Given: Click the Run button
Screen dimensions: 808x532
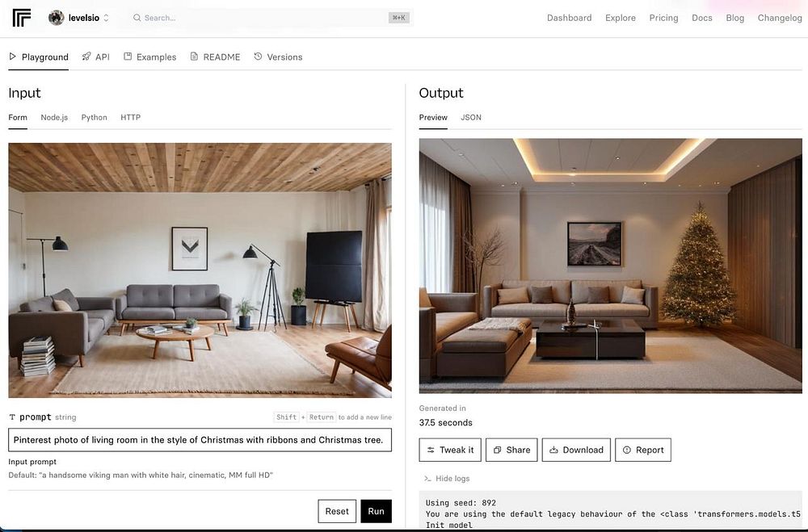Looking at the screenshot, I should pos(377,511).
